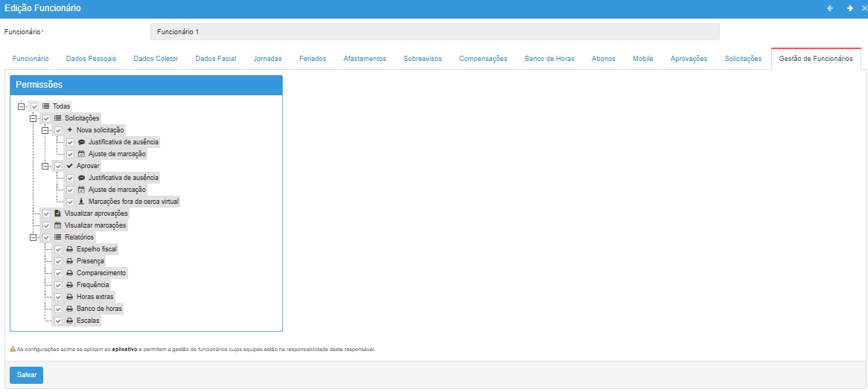Collapse the Todas tree node
868x392 pixels.
coord(21,106)
